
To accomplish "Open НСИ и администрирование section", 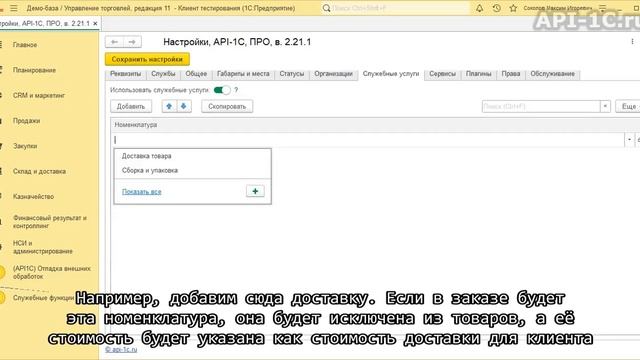I will pyautogui.click(x=42, y=247).
